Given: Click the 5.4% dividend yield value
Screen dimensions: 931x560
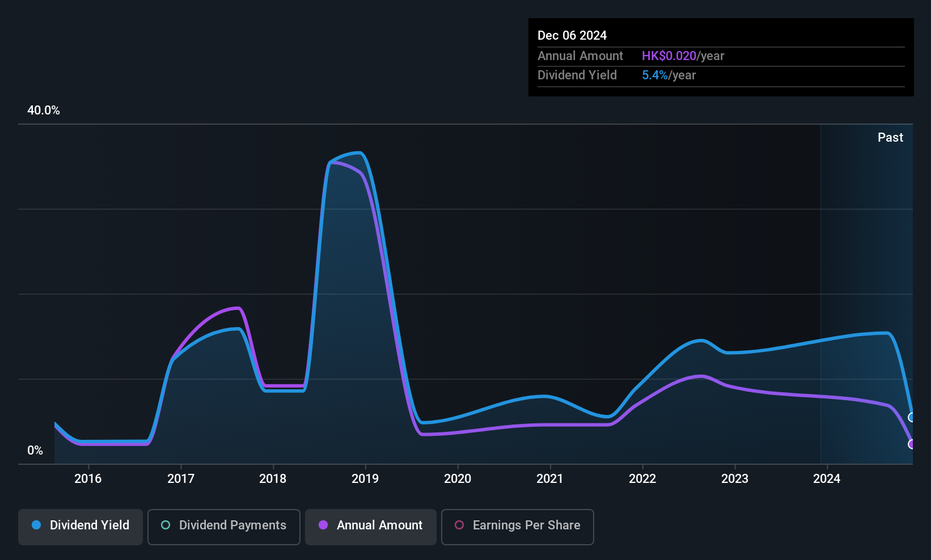Looking at the screenshot, I should 655,75.
